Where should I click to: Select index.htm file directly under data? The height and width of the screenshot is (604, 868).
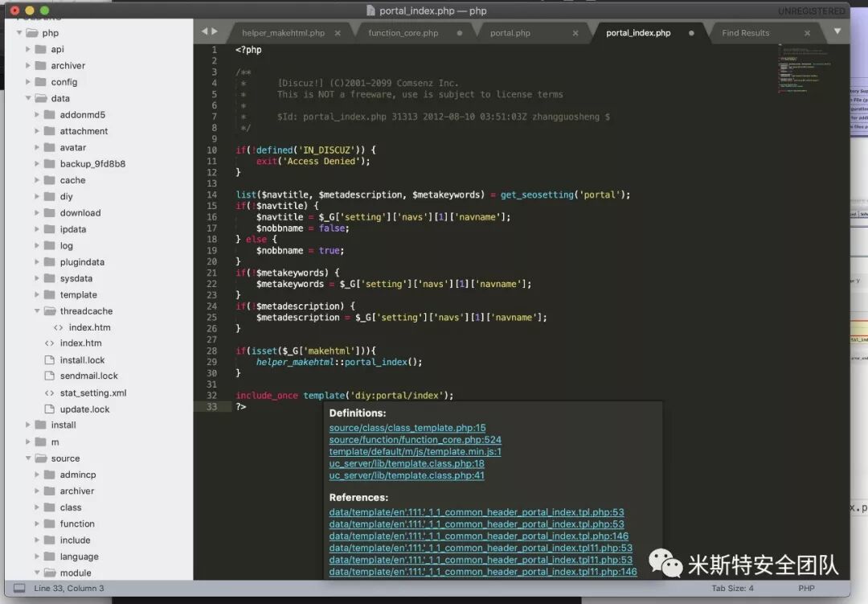tap(81, 343)
